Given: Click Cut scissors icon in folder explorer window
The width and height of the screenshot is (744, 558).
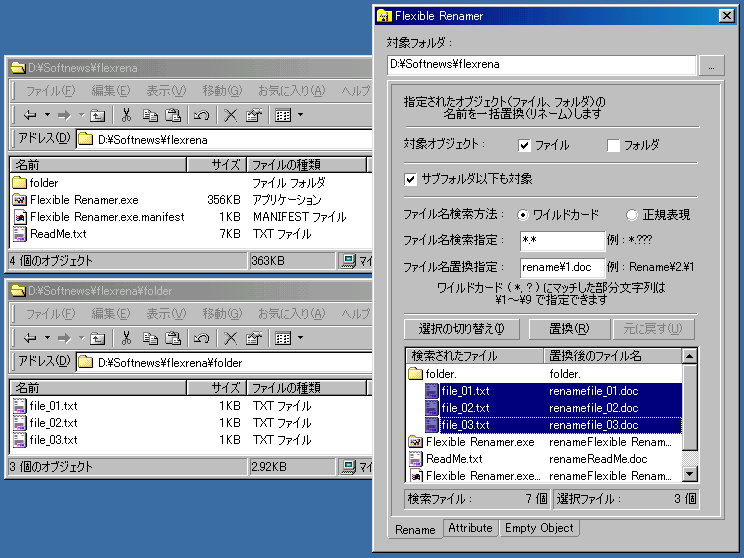Looking at the screenshot, I should (x=126, y=338).
